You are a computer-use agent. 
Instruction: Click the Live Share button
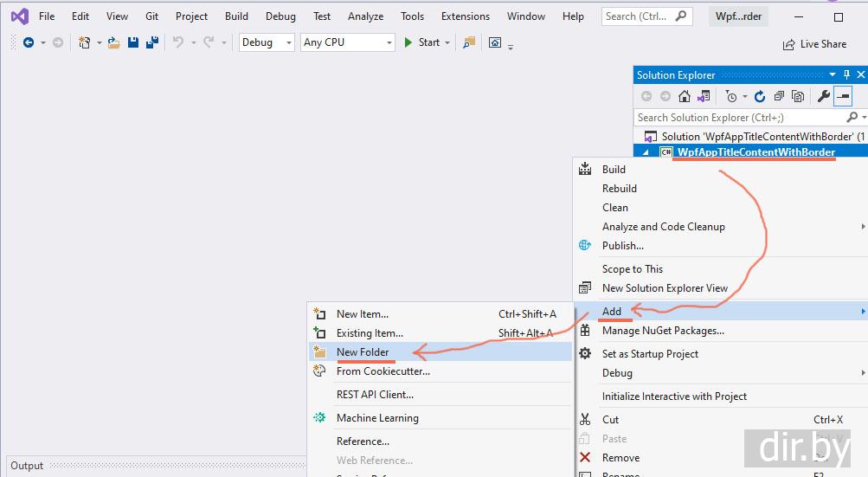(814, 44)
